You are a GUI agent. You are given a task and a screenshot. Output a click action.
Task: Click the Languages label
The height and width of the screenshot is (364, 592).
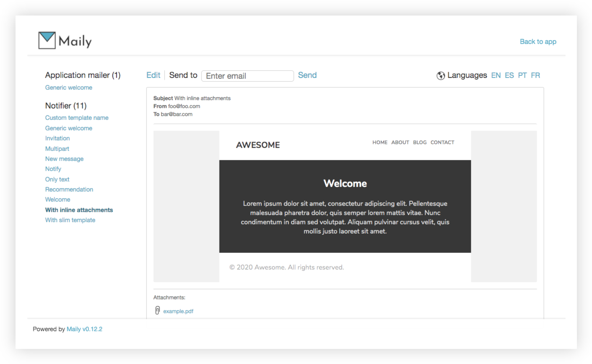[467, 75]
